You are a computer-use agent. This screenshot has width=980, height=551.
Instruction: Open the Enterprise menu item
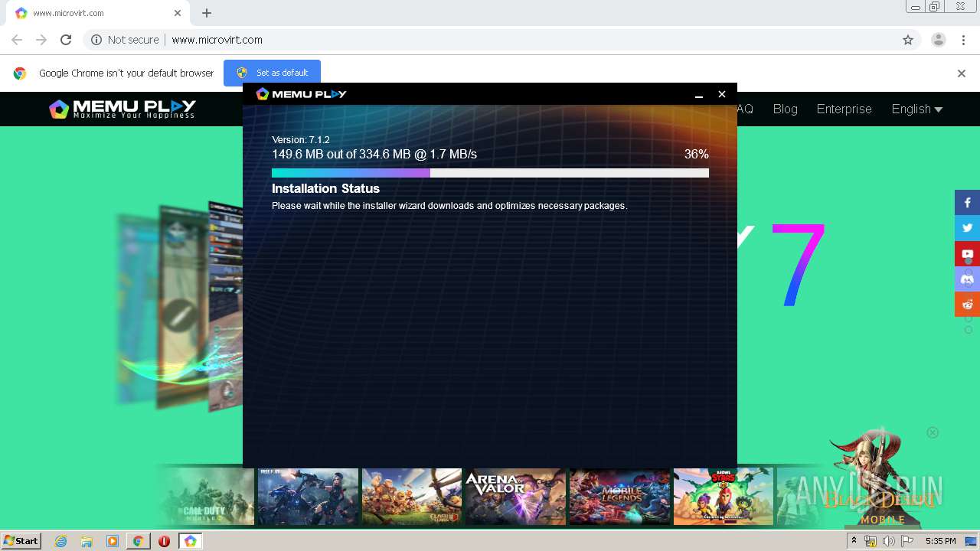click(844, 109)
